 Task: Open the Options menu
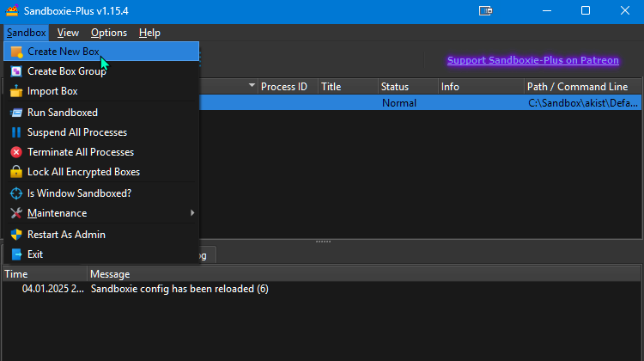[109, 33]
